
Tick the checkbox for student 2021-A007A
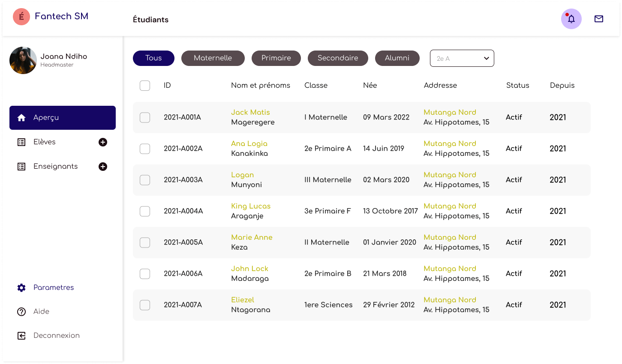pos(145,305)
